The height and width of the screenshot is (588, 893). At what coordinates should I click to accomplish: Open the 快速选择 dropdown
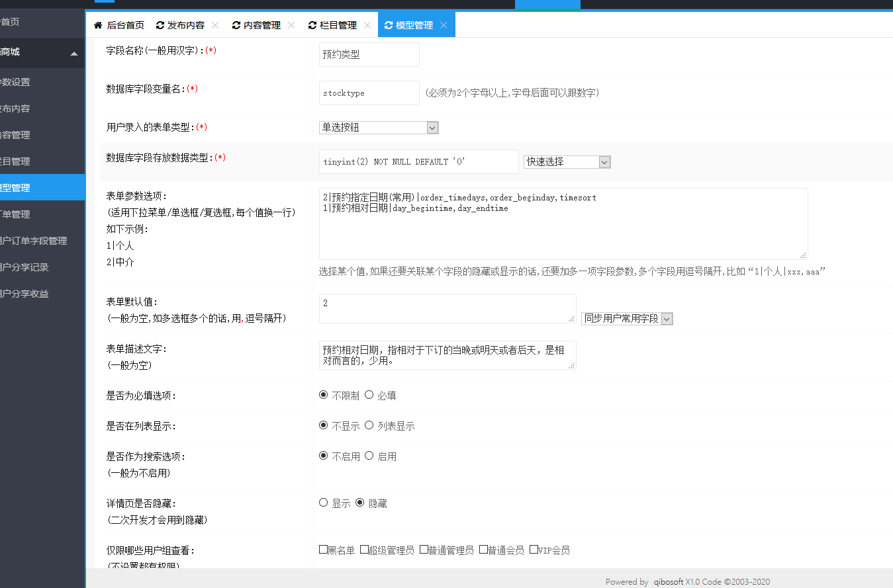coord(567,162)
